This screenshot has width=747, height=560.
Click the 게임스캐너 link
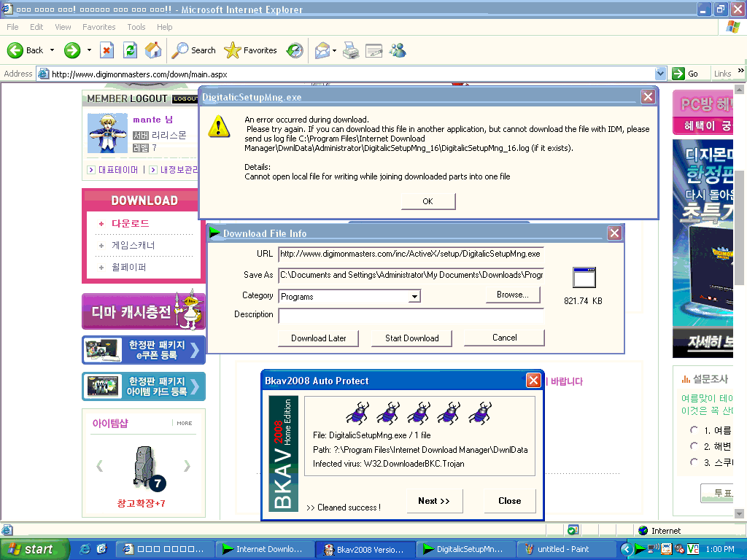[x=133, y=245]
